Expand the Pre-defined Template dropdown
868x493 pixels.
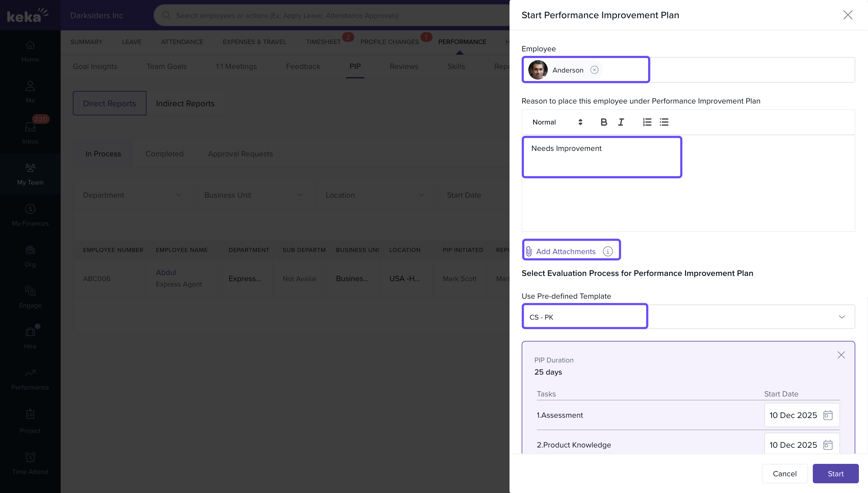pyautogui.click(x=841, y=317)
